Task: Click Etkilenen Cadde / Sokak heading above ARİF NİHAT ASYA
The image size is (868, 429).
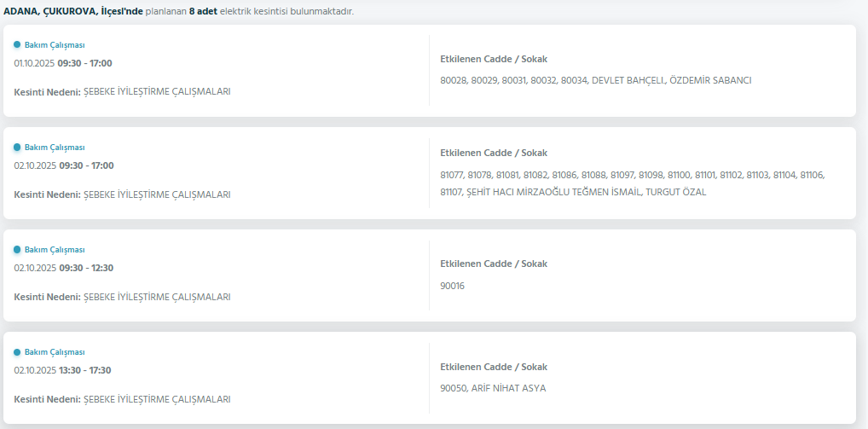Action: click(x=494, y=367)
